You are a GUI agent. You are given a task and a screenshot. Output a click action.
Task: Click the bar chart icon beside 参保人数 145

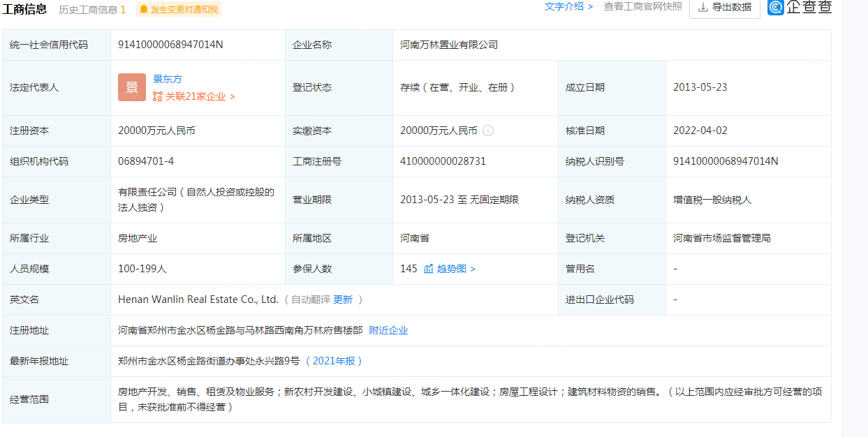pyautogui.click(x=428, y=269)
